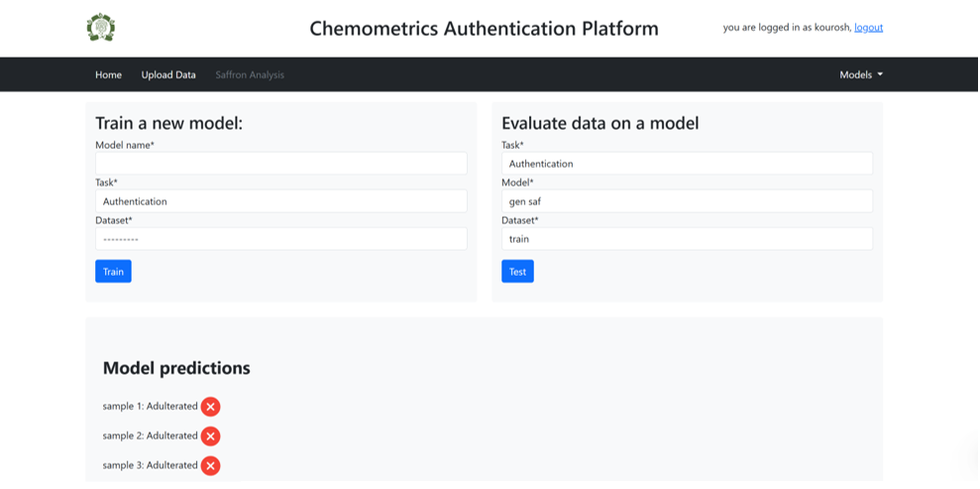Open the Task dropdown under Train a new model
Image resolution: width=980 pixels, height=489 pixels.
280,201
